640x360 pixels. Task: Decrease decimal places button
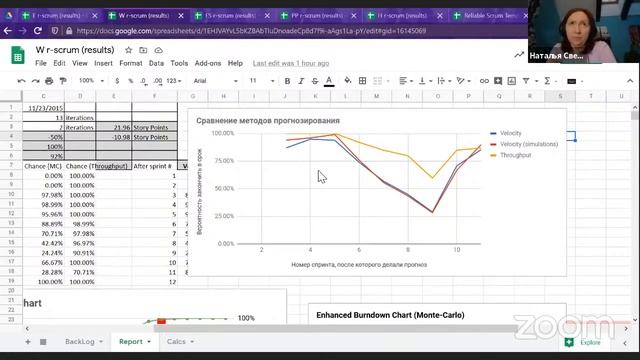pyautogui.click(x=144, y=81)
